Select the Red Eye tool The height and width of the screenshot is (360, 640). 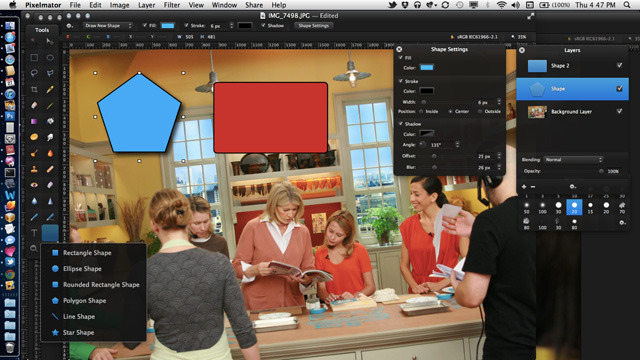pos(34,185)
